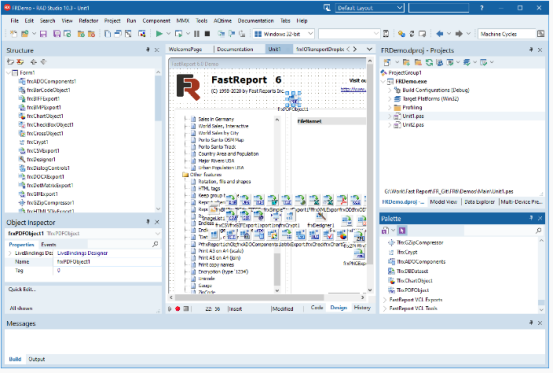Viewport: 554px width, 373px height.
Task: Toggle the red breakpoint record indicator
Action: coord(178,309)
